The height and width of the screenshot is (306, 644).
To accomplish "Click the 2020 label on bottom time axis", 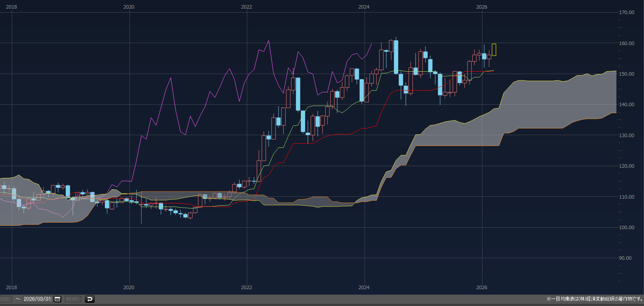I will [129, 288].
